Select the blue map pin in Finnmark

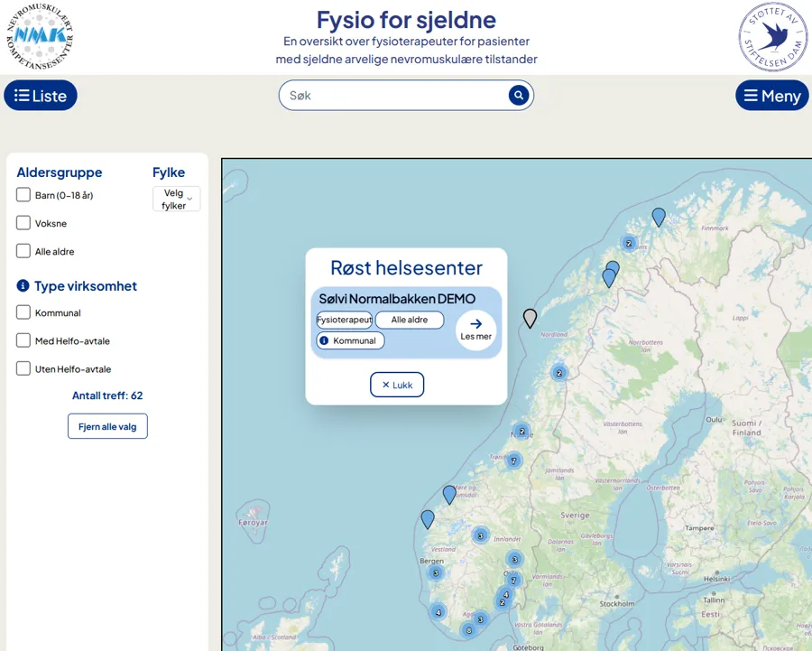click(x=659, y=218)
